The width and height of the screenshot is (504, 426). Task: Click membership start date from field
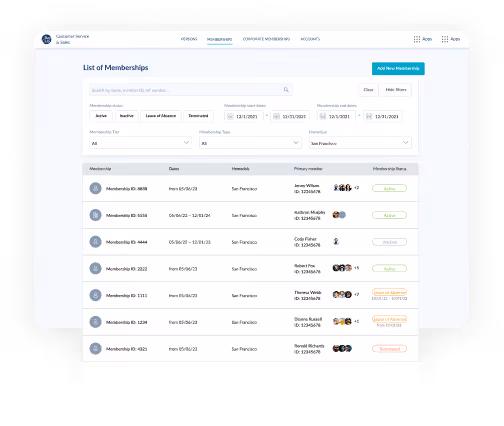point(244,116)
